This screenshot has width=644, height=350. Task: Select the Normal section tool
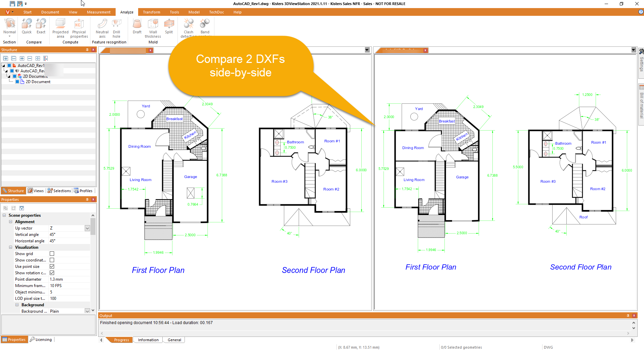click(x=9, y=27)
